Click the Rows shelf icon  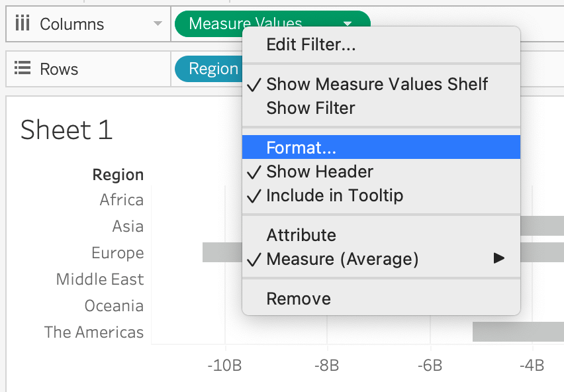click(x=23, y=69)
